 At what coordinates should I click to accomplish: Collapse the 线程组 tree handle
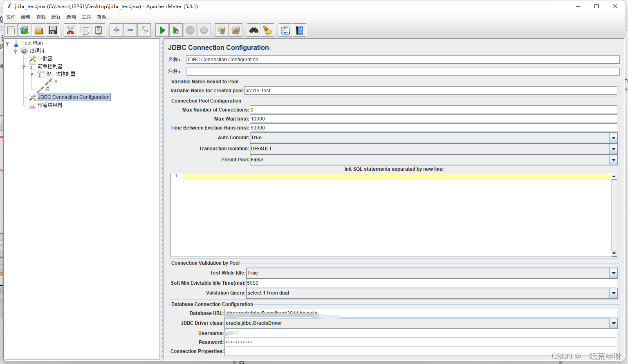[x=16, y=51]
